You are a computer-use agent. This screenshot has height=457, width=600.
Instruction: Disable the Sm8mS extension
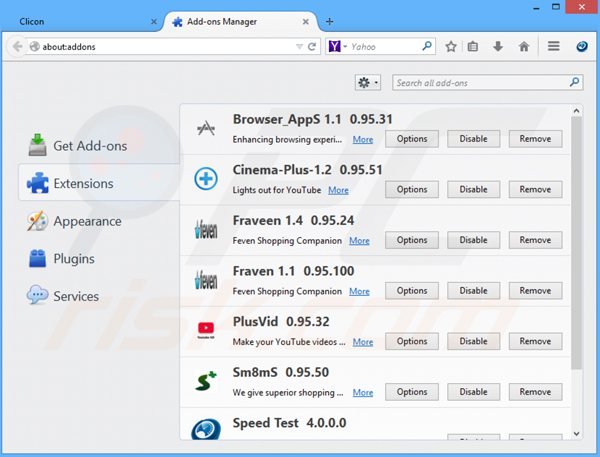tap(473, 392)
